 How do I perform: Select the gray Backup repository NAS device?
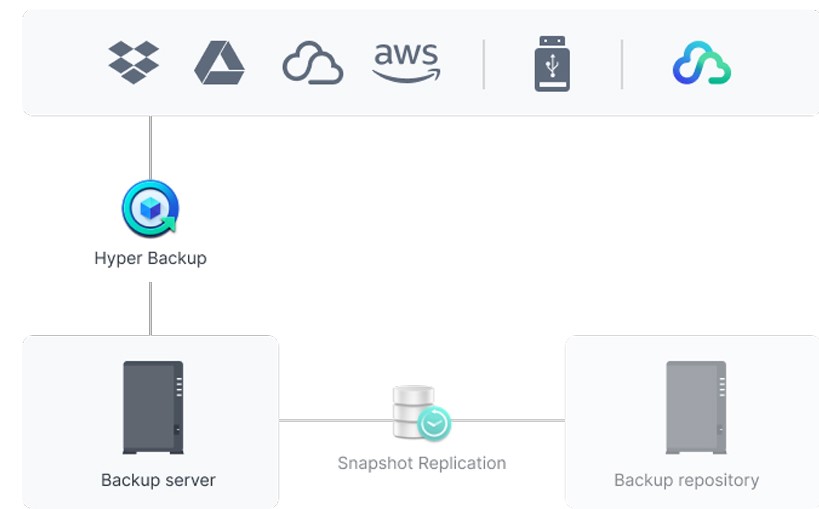pos(696,408)
